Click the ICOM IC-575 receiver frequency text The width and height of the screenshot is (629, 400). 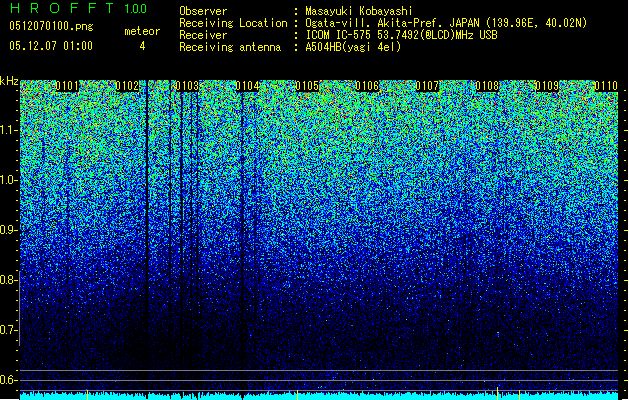(x=402, y=35)
